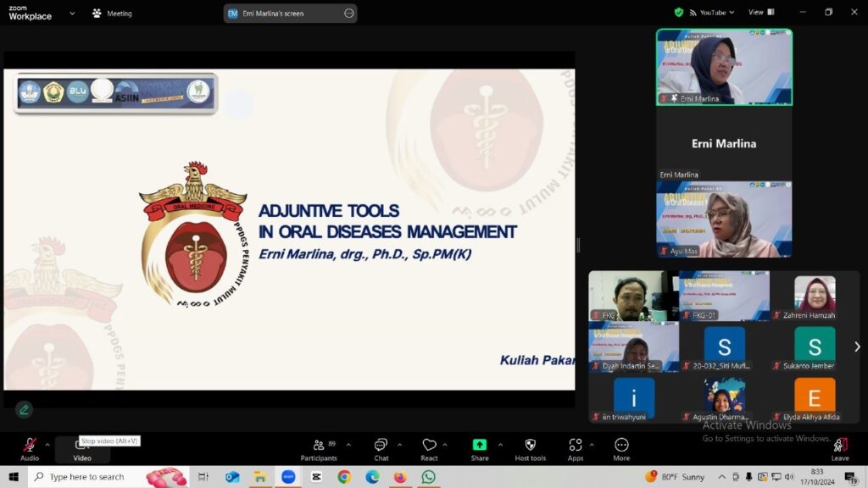Expand the arrow beside Apps

tap(592, 445)
